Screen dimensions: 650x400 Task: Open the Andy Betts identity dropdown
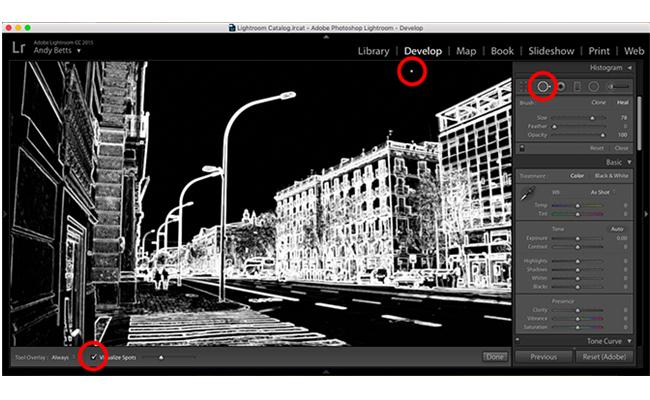tap(79, 51)
